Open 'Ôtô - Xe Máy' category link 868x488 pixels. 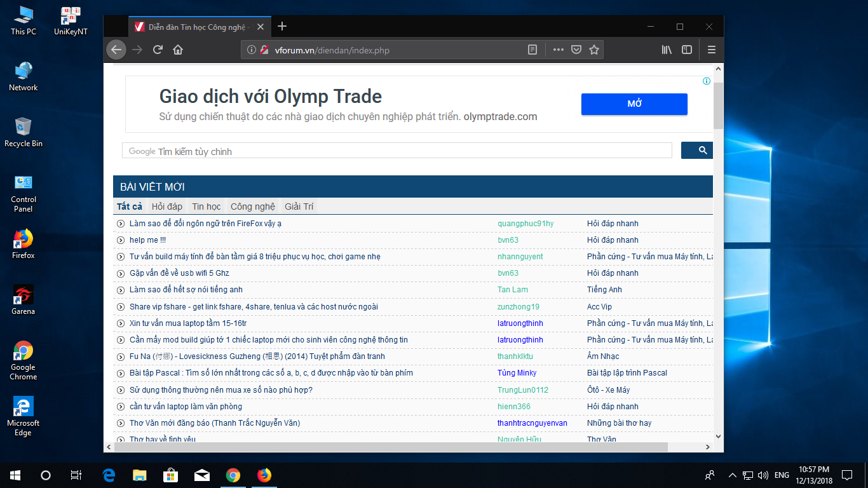pyautogui.click(x=608, y=390)
